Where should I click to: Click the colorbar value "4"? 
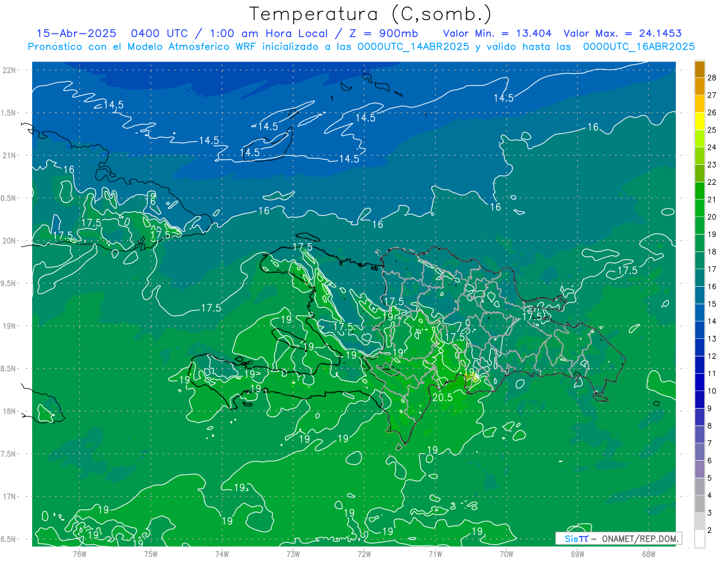coord(710,495)
